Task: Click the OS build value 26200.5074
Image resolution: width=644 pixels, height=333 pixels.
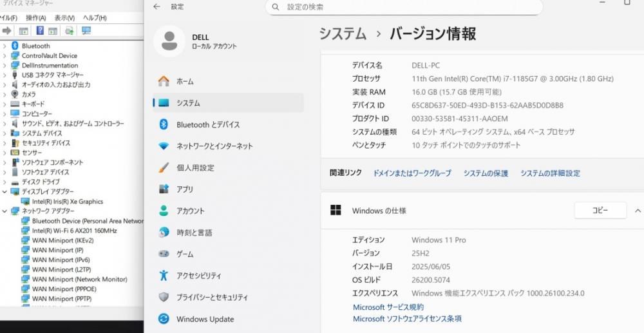Action: click(430, 280)
